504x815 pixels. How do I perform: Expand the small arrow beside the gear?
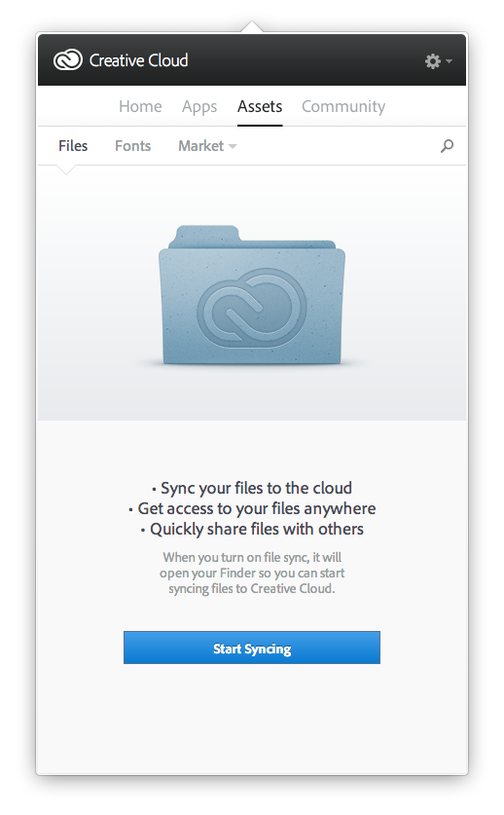449,61
